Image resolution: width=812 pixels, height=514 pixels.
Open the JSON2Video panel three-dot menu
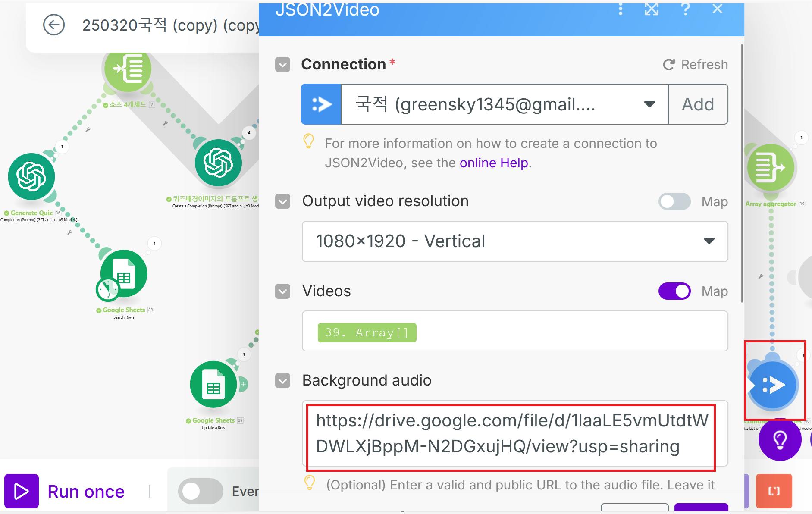621,9
